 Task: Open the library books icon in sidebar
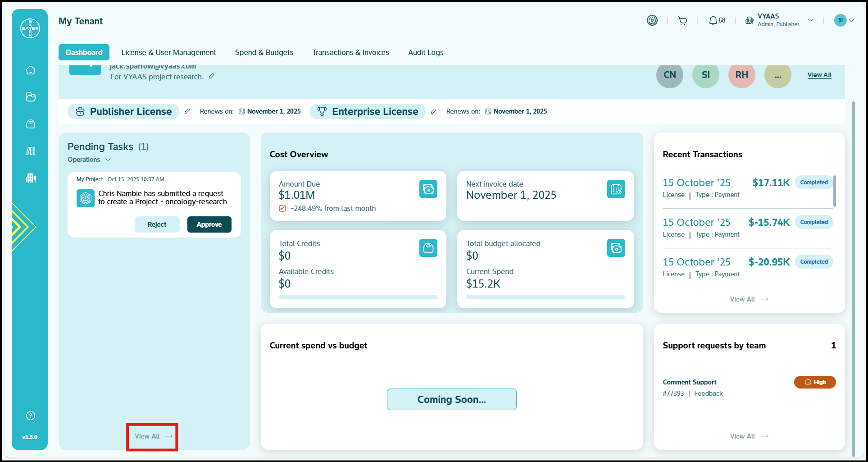[31, 151]
